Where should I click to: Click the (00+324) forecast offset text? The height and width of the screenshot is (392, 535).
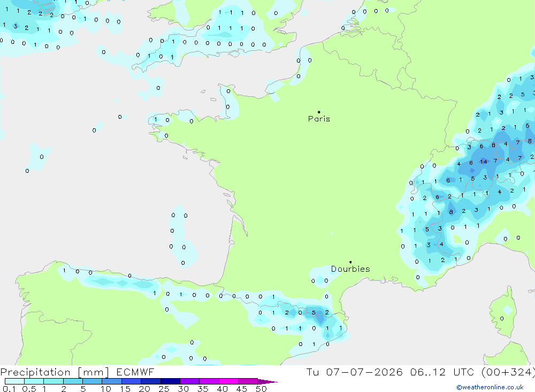click(x=508, y=372)
